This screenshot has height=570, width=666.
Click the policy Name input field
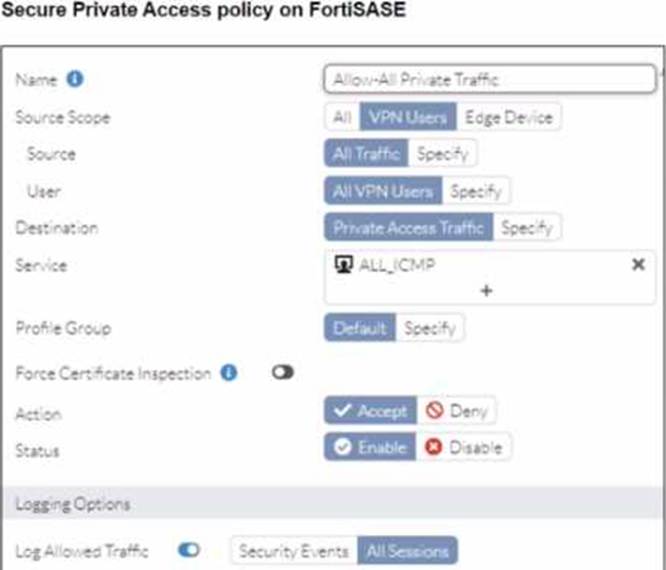490,80
